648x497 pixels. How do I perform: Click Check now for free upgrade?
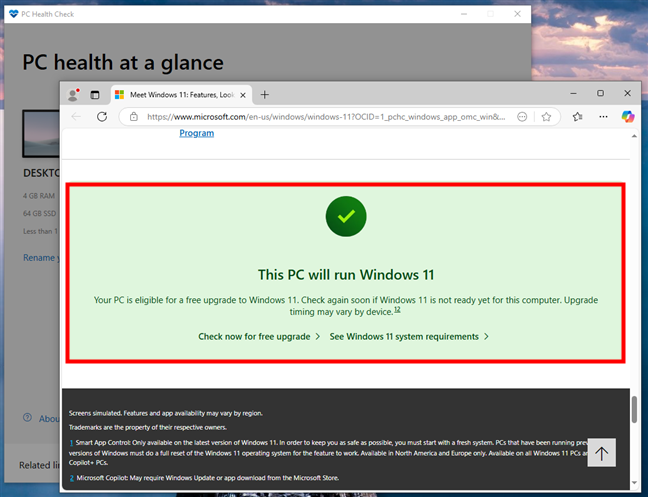click(259, 337)
